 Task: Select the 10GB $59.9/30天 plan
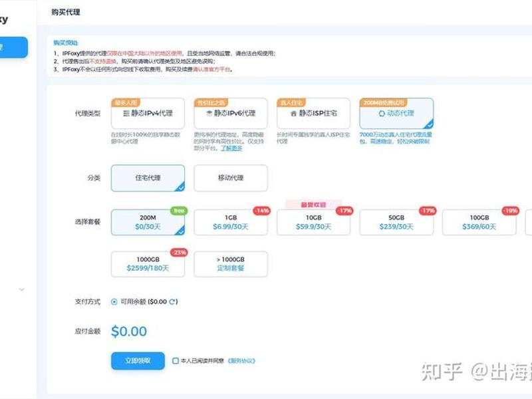(x=313, y=222)
